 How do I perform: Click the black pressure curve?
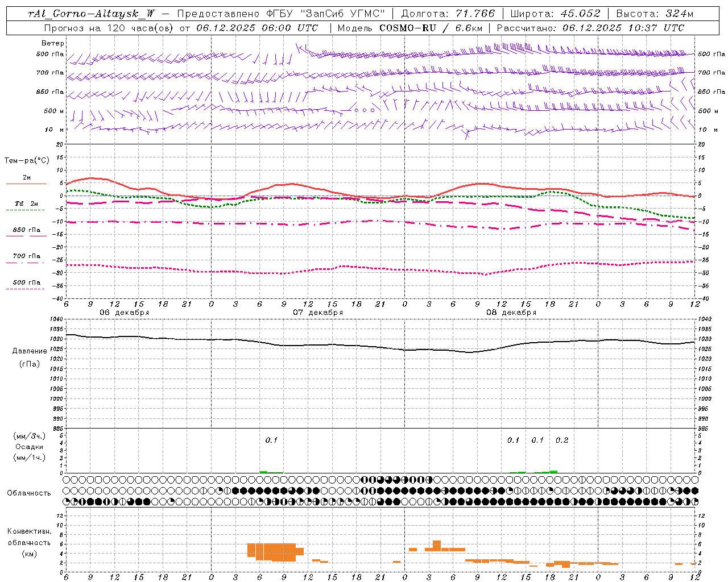tap(380, 347)
